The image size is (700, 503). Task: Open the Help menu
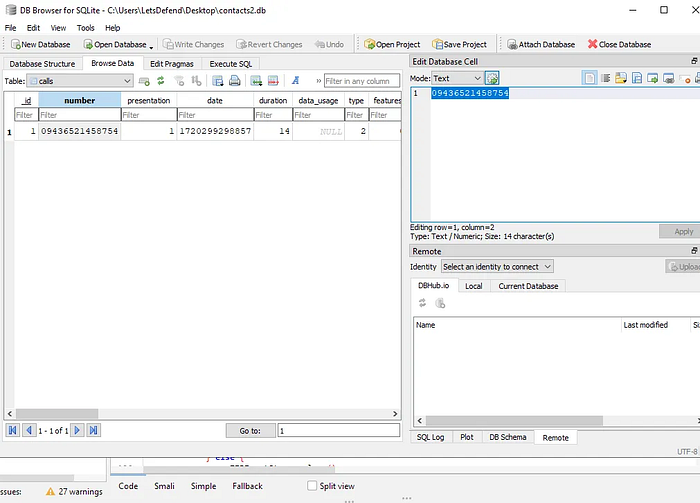pos(112,28)
